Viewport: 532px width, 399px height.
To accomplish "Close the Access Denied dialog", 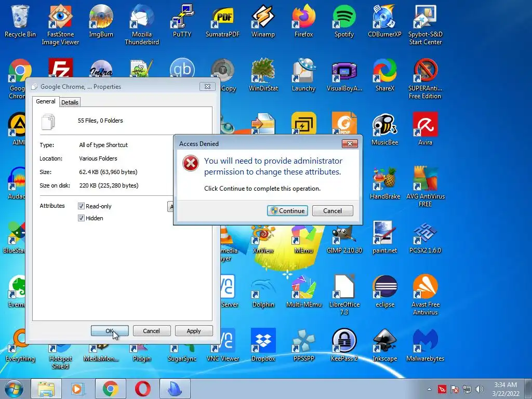I will coord(350,144).
